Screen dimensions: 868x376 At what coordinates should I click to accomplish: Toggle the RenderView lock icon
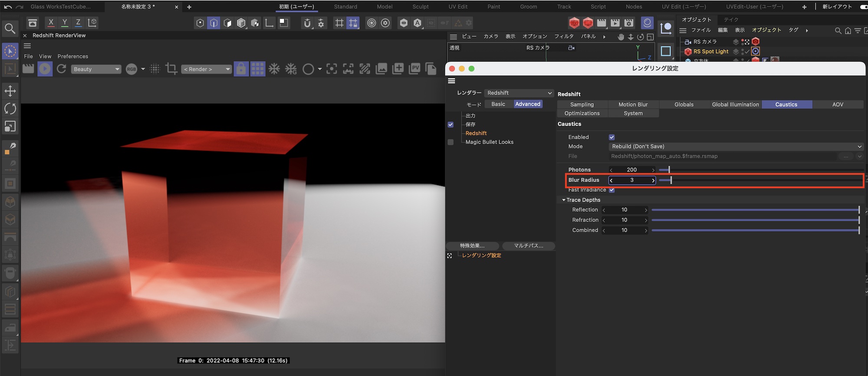coord(241,69)
